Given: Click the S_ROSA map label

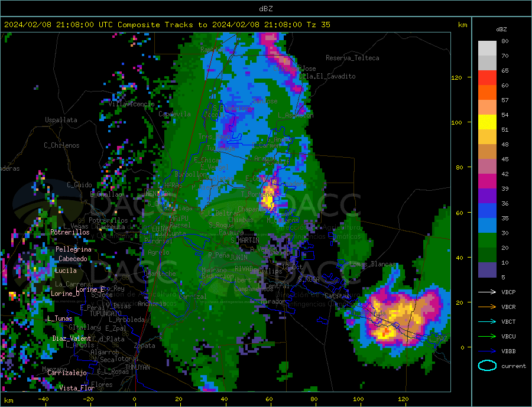Looking at the screenshot, I should pos(309,279).
